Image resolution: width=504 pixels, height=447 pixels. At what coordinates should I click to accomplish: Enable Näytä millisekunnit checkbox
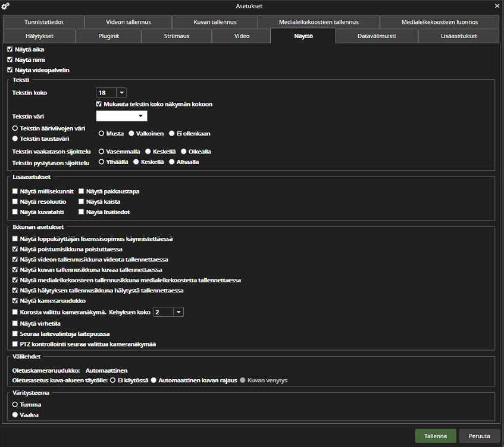(15, 191)
